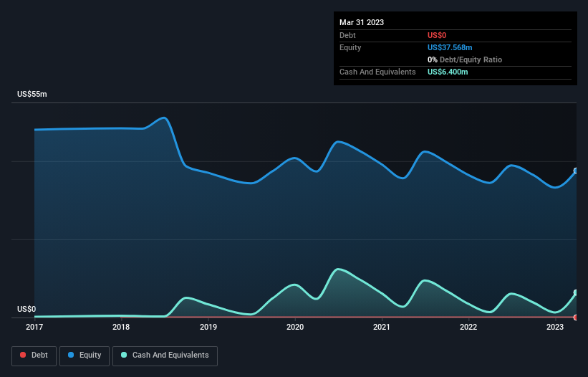
Task: Click Cash And Equivalents label in tooltip
Action: (x=377, y=72)
